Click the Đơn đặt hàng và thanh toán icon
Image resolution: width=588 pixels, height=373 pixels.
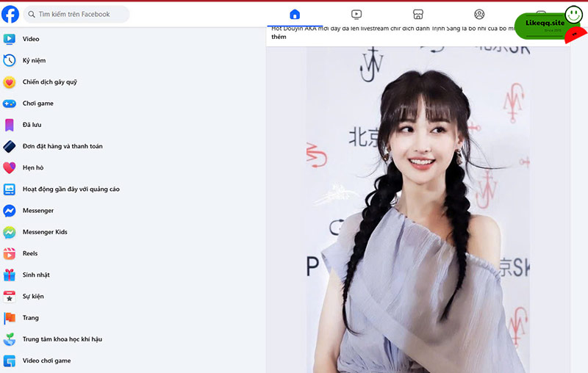pyautogui.click(x=10, y=146)
